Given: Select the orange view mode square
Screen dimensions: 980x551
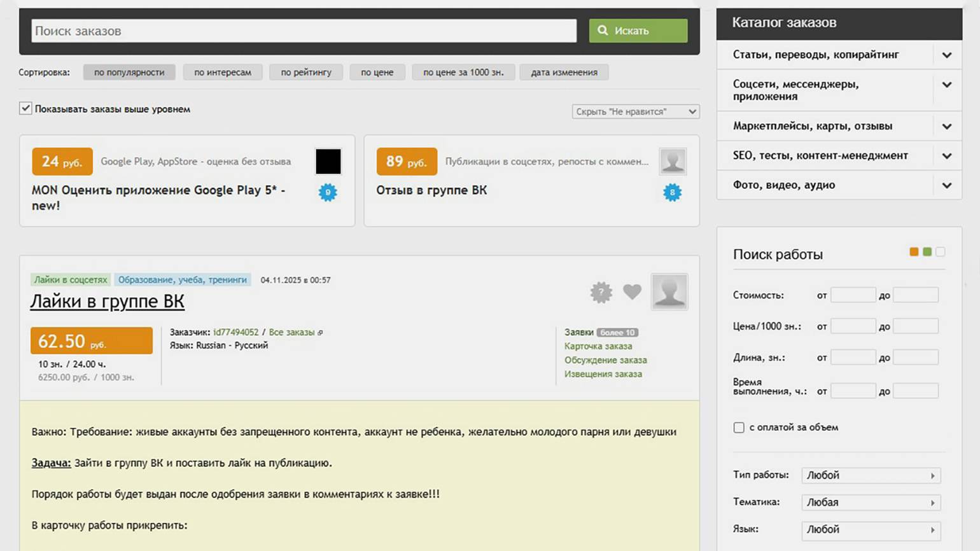Looking at the screenshot, I should [914, 252].
